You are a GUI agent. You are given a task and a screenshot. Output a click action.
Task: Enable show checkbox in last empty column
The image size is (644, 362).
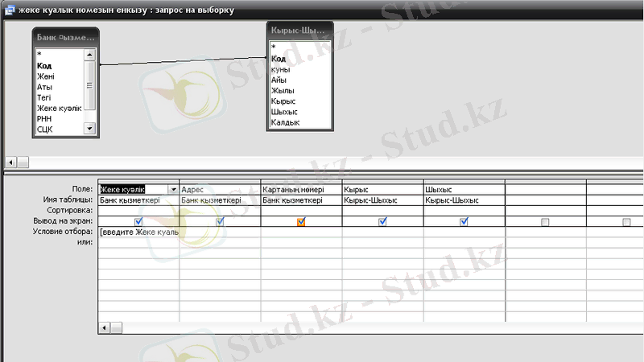(626, 222)
